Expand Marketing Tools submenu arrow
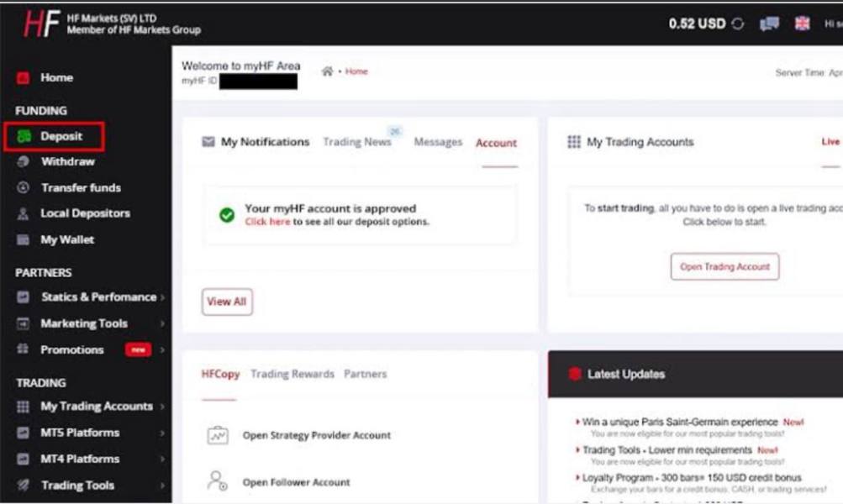This screenshot has width=843, height=504. point(162,323)
